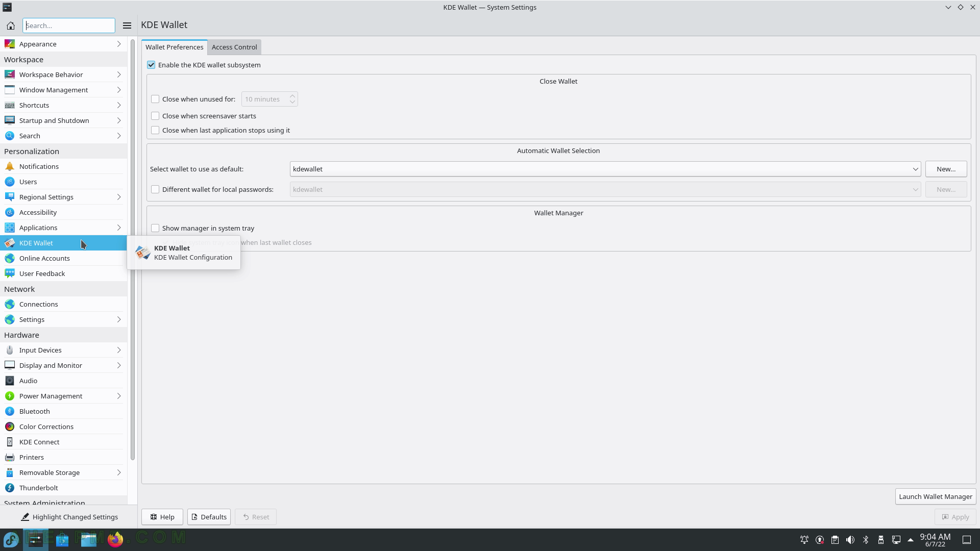This screenshot has height=551, width=980.
Task: Open Dolphin file manager from taskbar
Action: (x=89, y=539)
